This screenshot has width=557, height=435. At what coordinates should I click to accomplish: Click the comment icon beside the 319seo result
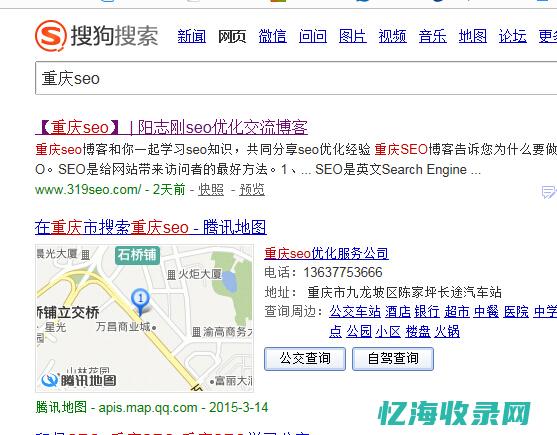point(548,192)
